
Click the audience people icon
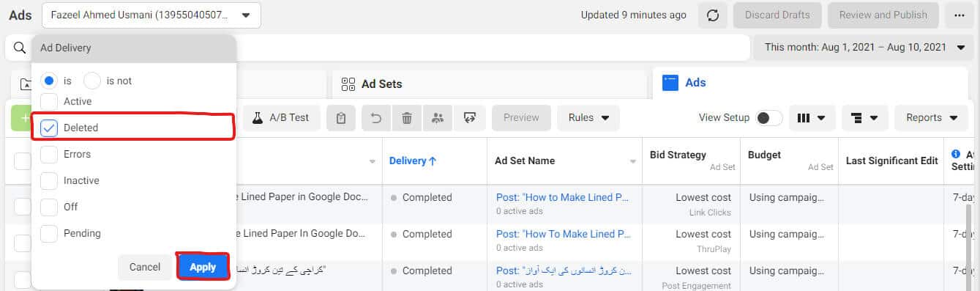point(438,117)
